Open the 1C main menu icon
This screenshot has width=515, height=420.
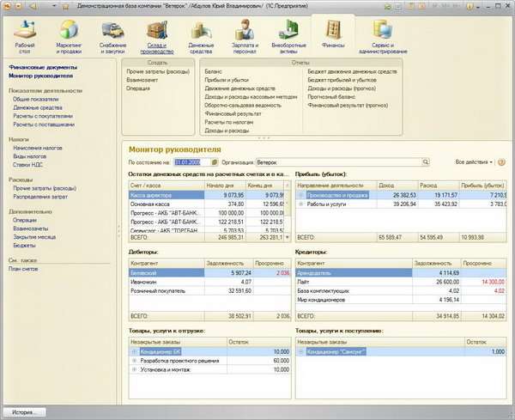click(x=7, y=6)
